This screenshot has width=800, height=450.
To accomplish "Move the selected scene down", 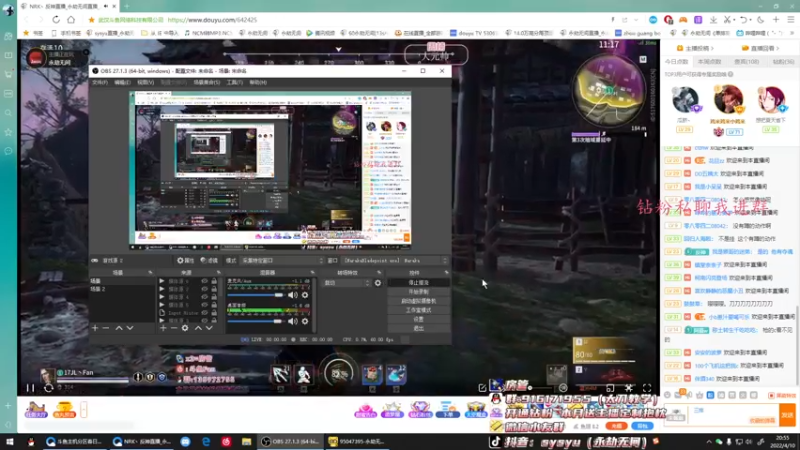I will (x=130, y=328).
